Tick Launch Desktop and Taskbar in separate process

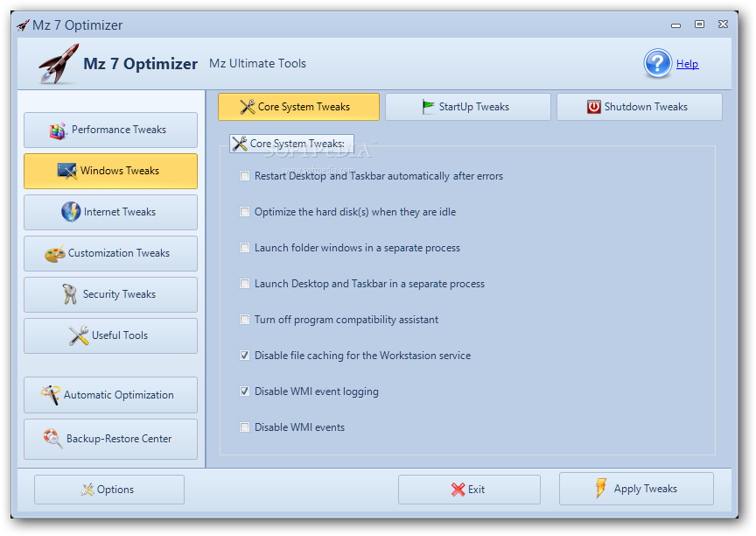click(x=245, y=284)
